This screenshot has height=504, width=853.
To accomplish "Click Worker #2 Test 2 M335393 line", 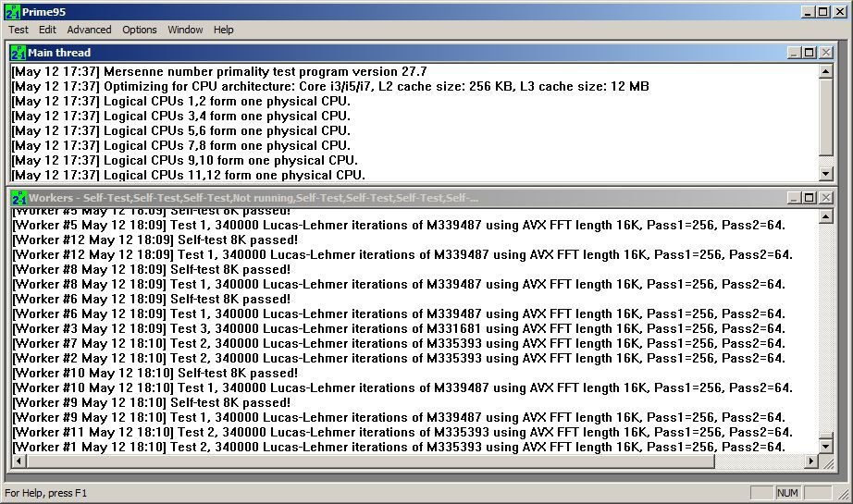I will 399,358.
